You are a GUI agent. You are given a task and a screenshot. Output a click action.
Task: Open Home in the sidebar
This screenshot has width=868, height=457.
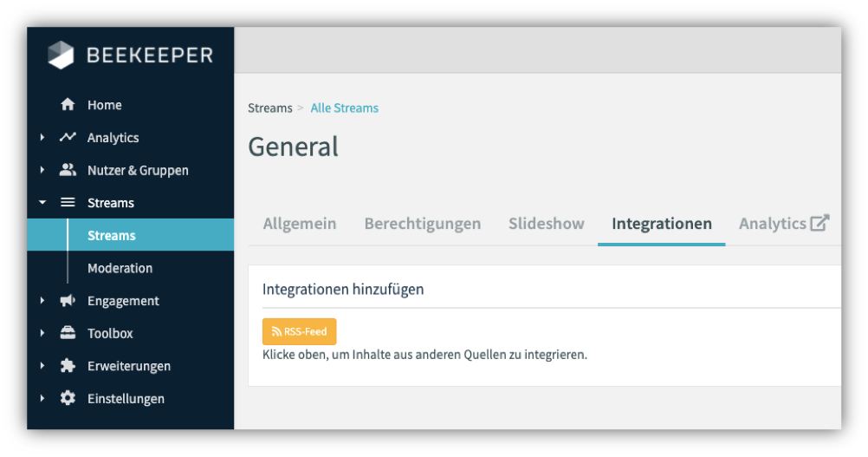[x=104, y=105]
